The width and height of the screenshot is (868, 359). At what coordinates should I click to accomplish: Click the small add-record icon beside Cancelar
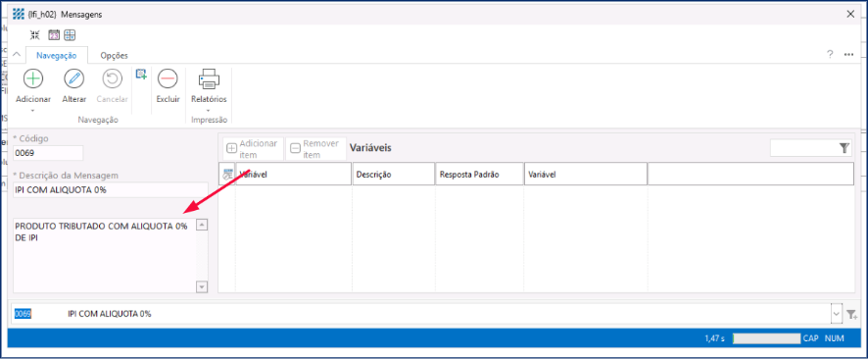click(x=141, y=74)
